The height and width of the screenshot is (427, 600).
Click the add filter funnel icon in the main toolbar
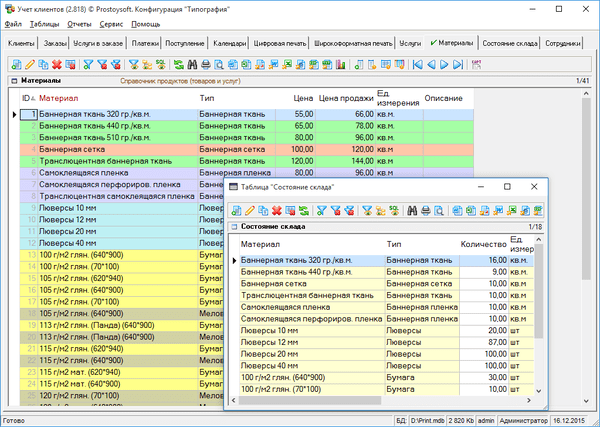pos(88,65)
